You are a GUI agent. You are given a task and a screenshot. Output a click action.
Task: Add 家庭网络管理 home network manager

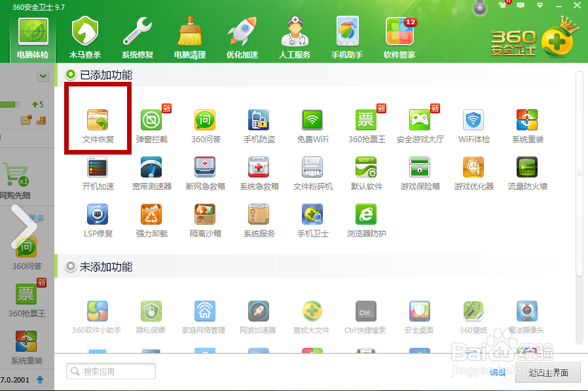pos(204,318)
